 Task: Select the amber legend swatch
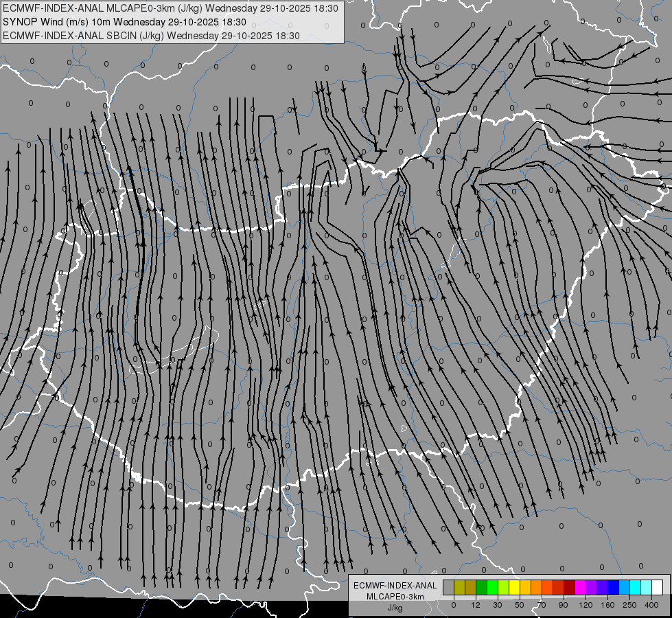pyautogui.click(x=525, y=587)
